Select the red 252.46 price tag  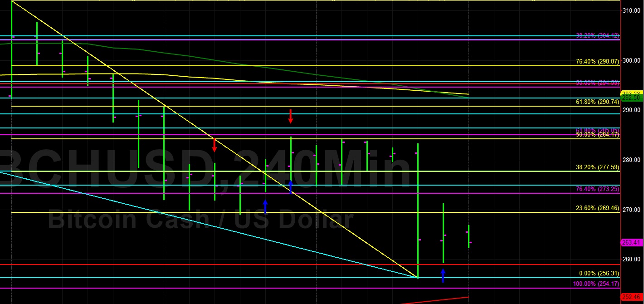(632, 297)
